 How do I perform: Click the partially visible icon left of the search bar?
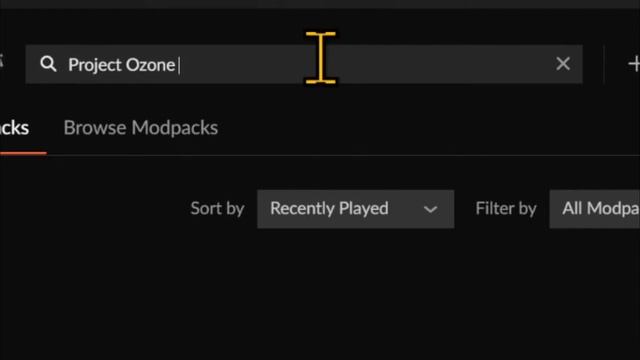(x=1, y=61)
